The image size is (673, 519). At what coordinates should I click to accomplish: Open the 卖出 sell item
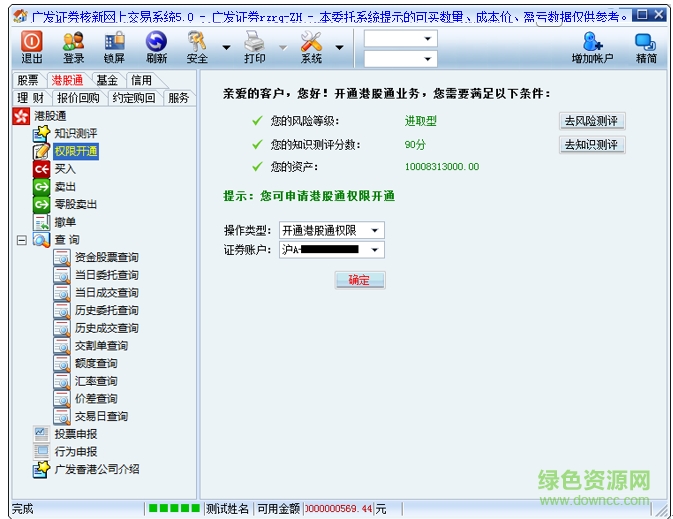coord(65,187)
